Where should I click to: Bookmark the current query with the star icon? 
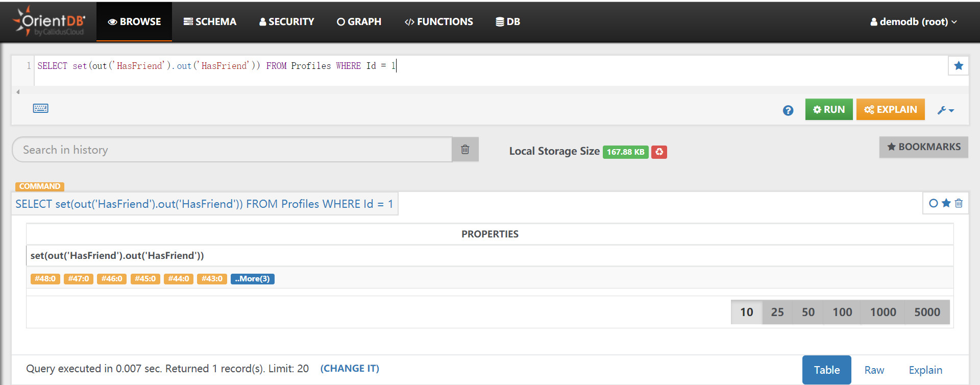point(959,65)
